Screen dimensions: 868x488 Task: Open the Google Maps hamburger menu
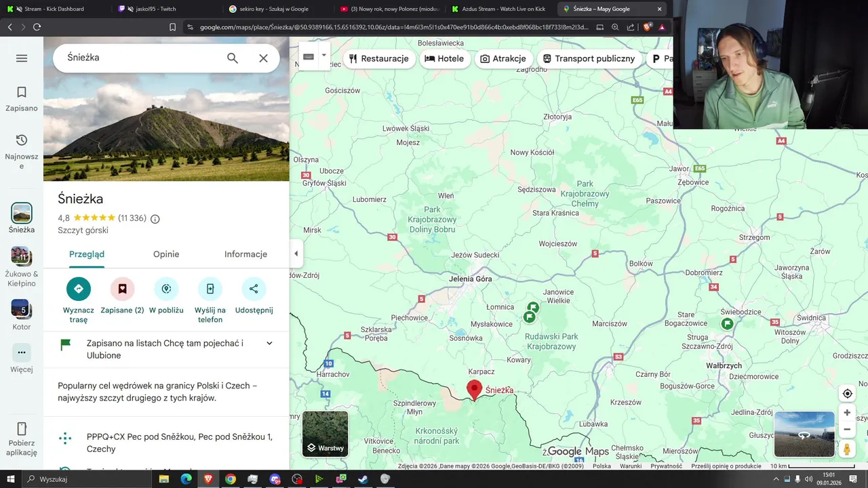22,58
